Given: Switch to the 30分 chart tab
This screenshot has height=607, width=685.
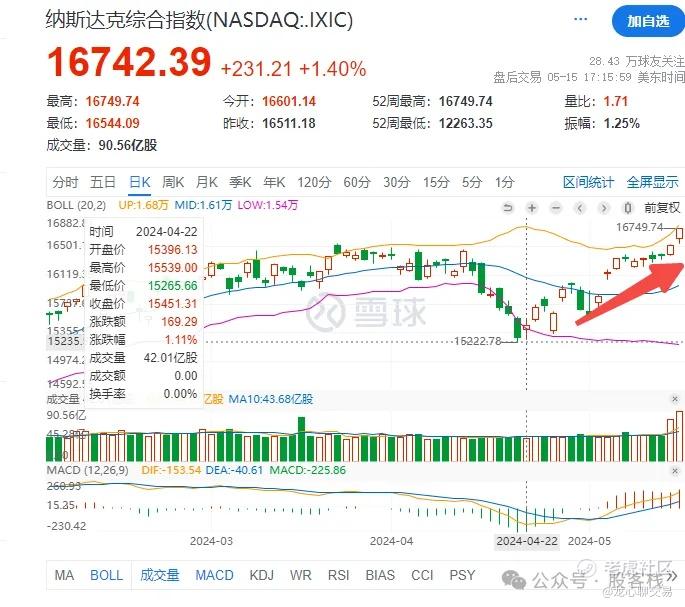Looking at the screenshot, I should click(x=396, y=182).
